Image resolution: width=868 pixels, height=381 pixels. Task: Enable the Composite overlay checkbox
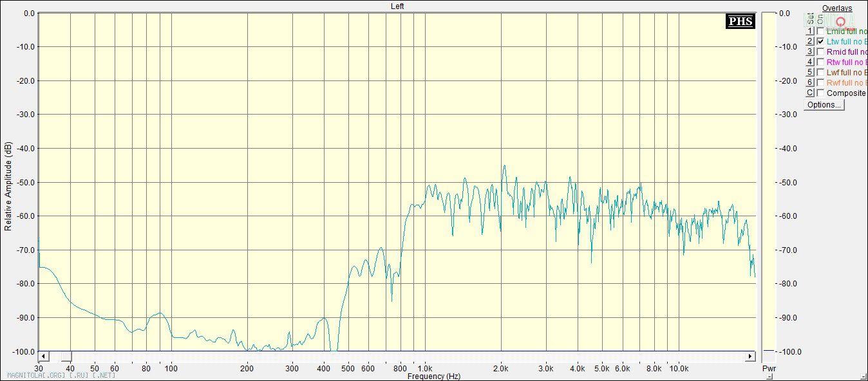click(820, 93)
